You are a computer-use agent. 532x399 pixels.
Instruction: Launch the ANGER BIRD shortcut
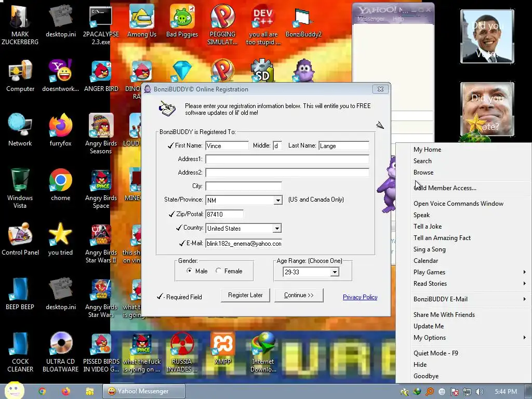pyautogui.click(x=101, y=75)
